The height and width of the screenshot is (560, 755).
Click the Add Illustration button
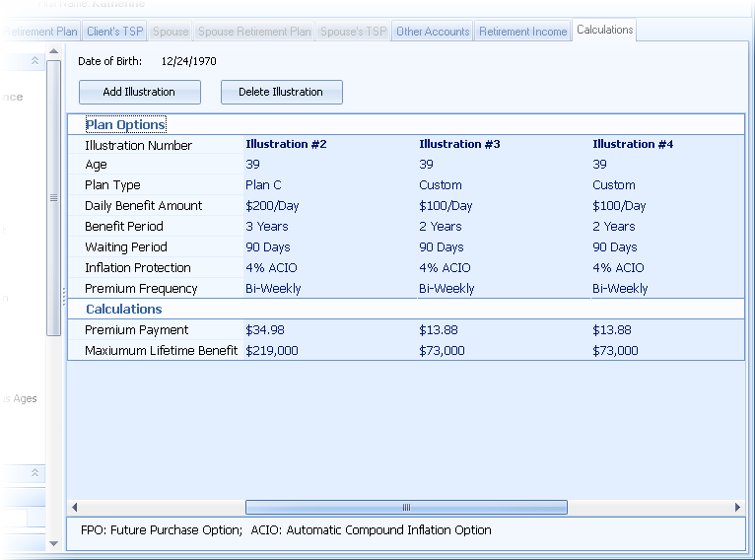tap(139, 92)
